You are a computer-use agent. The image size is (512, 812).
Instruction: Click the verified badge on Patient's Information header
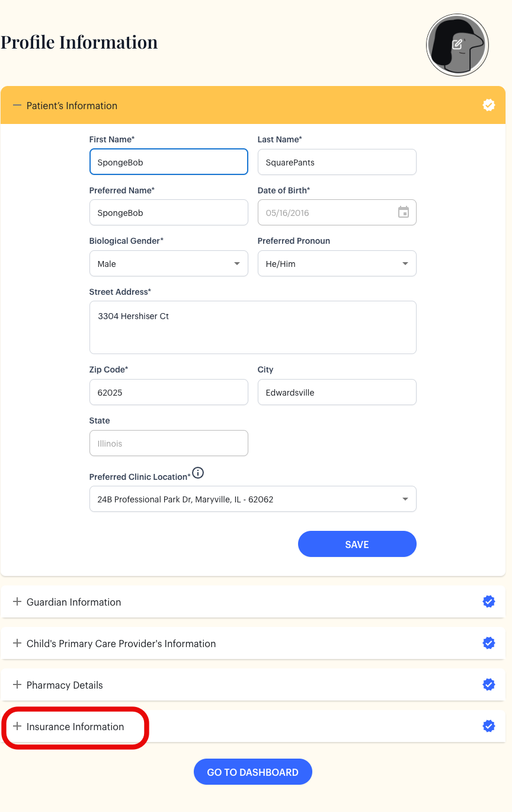point(488,105)
